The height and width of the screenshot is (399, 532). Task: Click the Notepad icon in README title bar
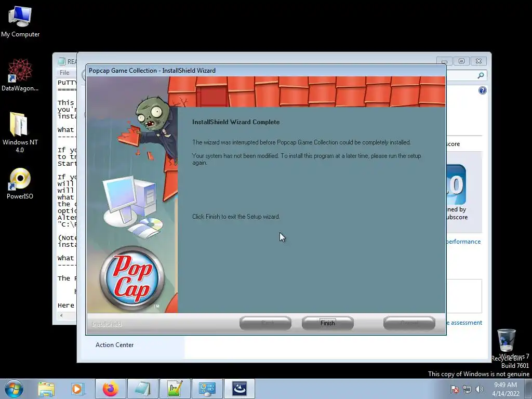62,61
